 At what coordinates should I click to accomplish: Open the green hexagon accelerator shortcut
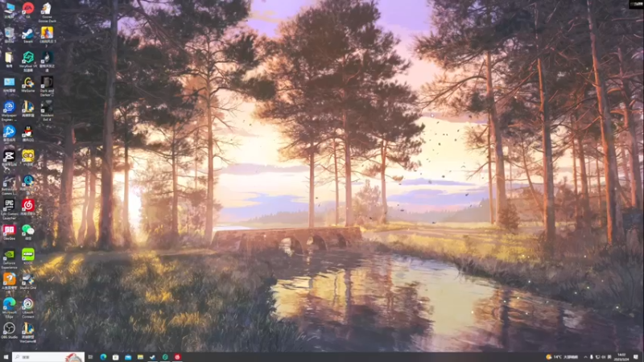[28, 61]
